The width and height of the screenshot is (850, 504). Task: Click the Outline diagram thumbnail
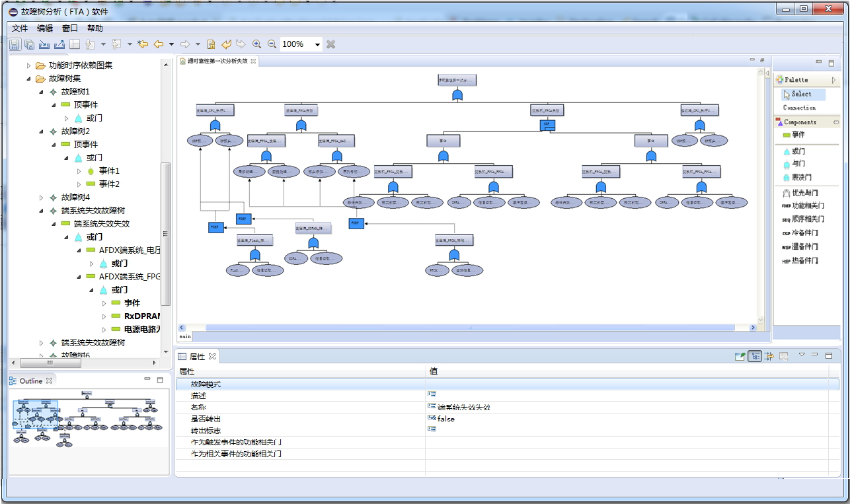[88, 419]
